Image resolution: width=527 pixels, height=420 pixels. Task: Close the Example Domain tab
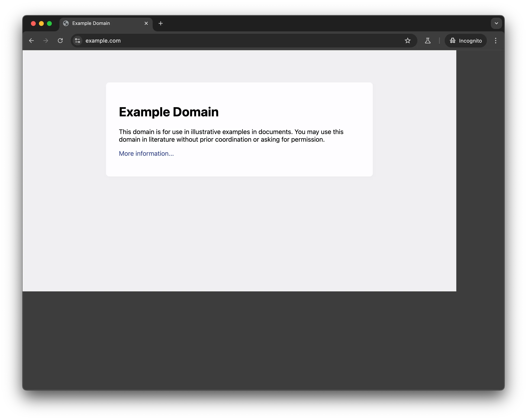(146, 23)
